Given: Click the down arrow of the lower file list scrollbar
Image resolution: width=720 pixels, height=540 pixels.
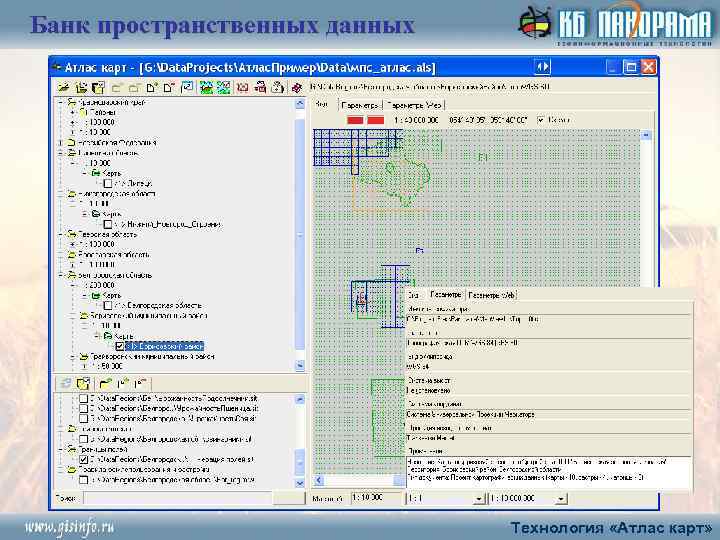Looking at the screenshot, I should (x=299, y=483).
